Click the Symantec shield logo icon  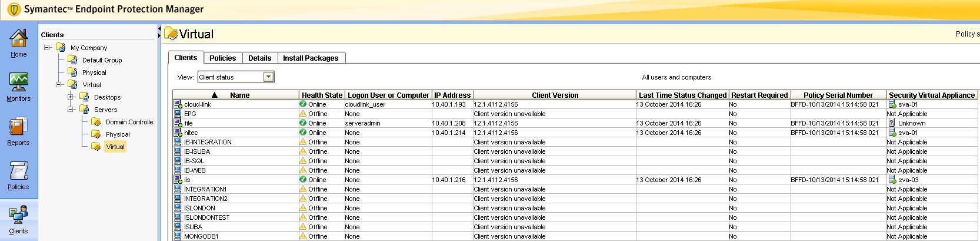pyautogui.click(x=14, y=9)
